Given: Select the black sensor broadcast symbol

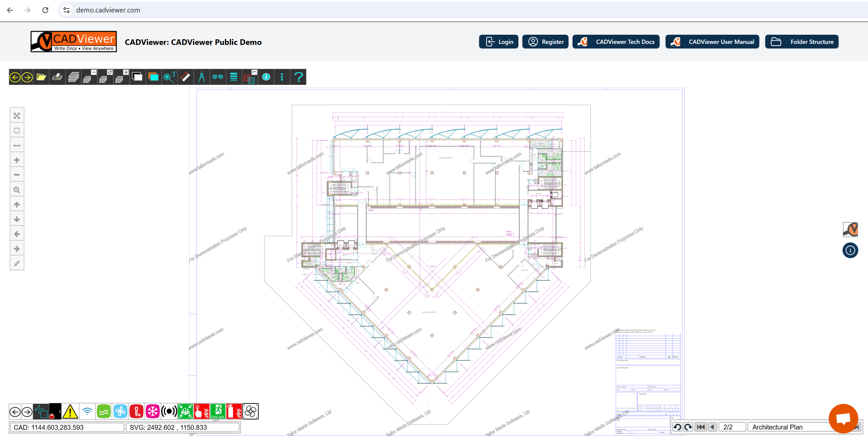Looking at the screenshot, I should 169,412.
